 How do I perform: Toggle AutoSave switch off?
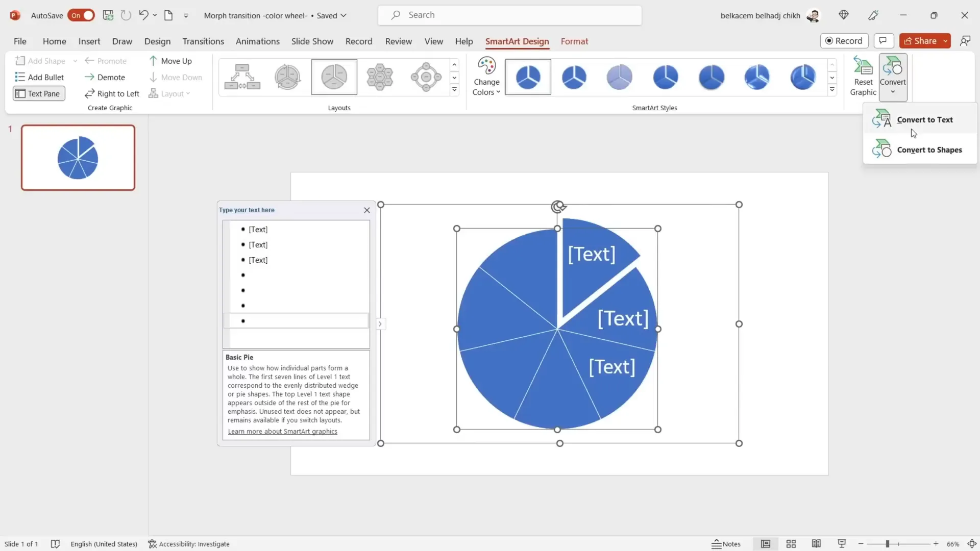click(81, 15)
